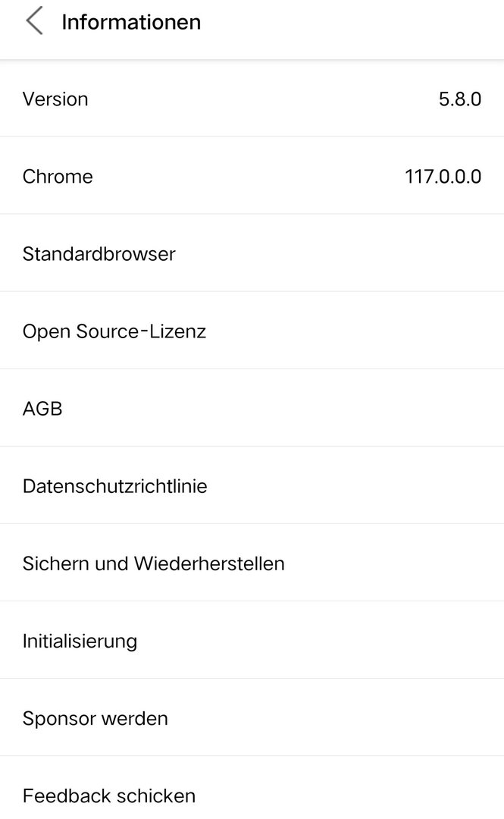Select the Chrome label

click(58, 177)
